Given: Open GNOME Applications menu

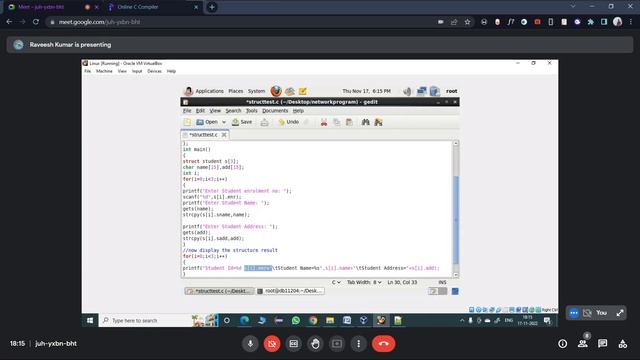Looking at the screenshot, I should tap(209, 91).
